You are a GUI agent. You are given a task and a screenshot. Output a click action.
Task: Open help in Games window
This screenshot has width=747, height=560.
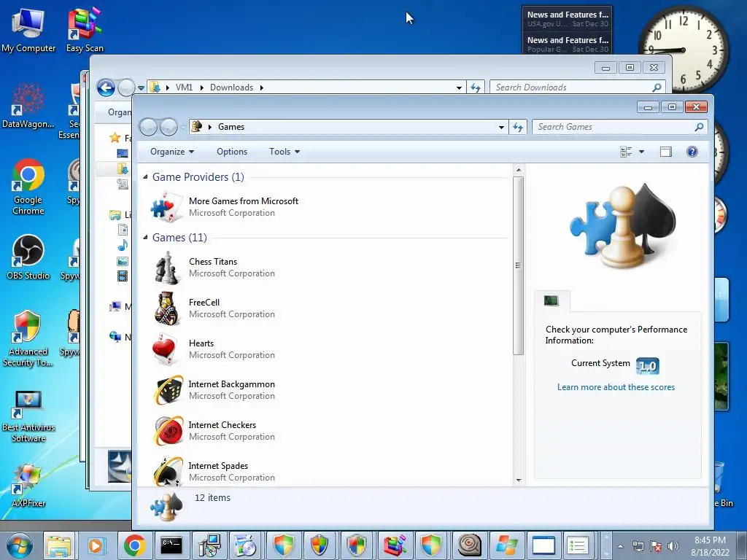point(692,152)
